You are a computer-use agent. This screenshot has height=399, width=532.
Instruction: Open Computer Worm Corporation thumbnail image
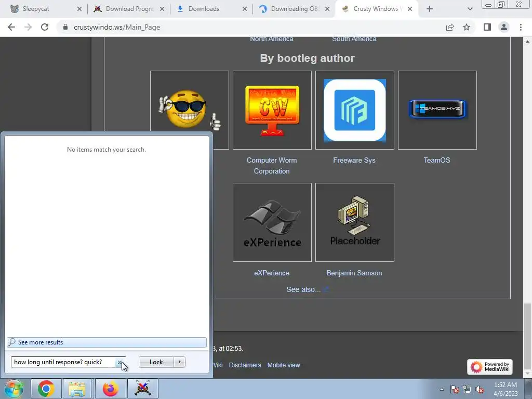[x=272, y=110]
